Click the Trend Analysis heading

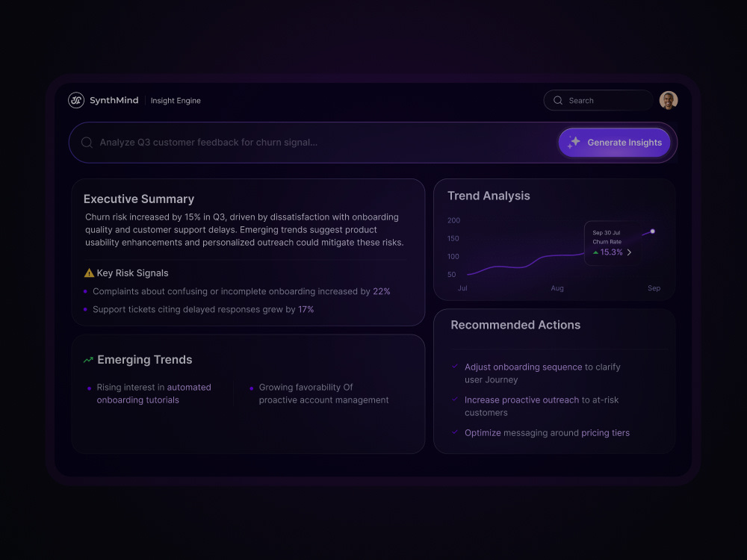pyautogui.click(x=489, y=196)
